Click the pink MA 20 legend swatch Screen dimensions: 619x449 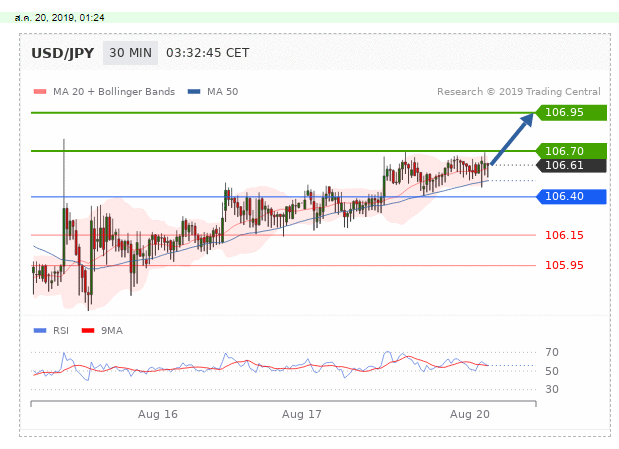point(40,92)
